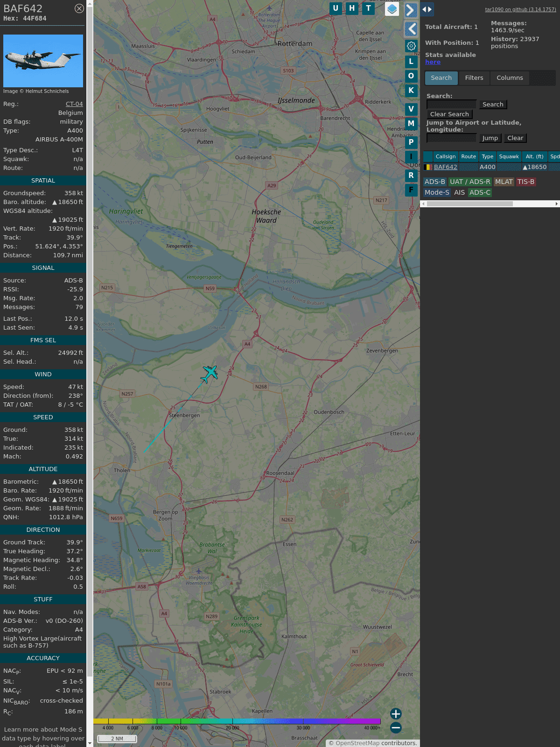Close the BAF642 aircraft info panel
This screenshot has height=747, width=560.
(79, 8)
